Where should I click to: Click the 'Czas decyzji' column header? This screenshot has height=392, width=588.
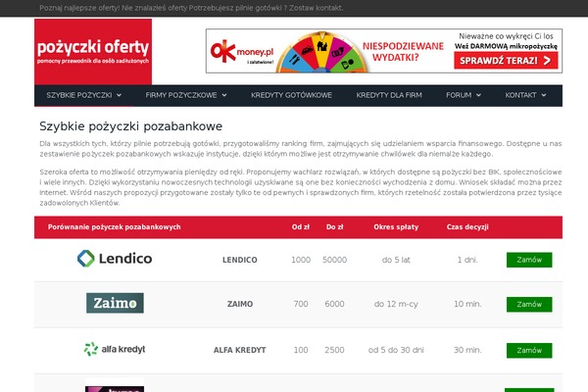coord(467,227)
